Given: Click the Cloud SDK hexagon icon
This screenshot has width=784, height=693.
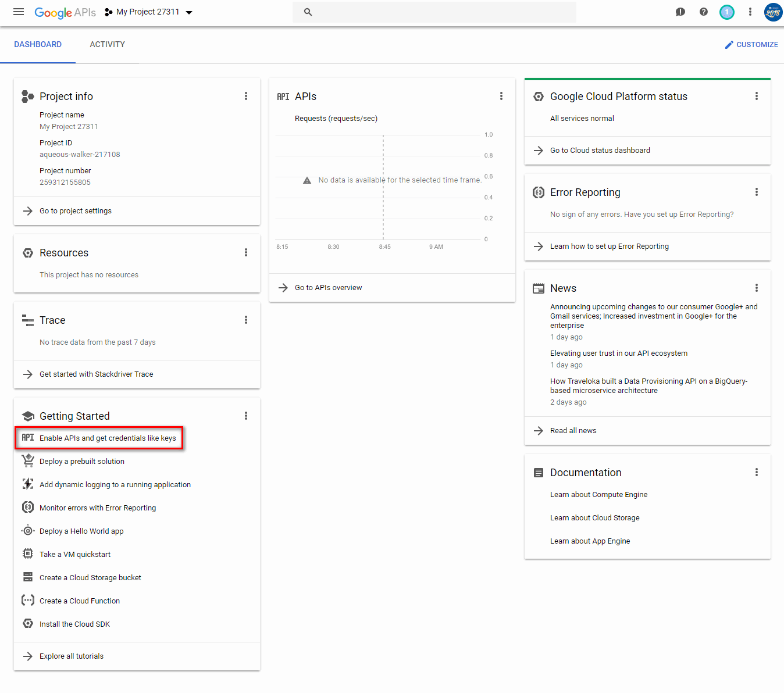Looking at the screenshot, I should (x=27, y=623).
